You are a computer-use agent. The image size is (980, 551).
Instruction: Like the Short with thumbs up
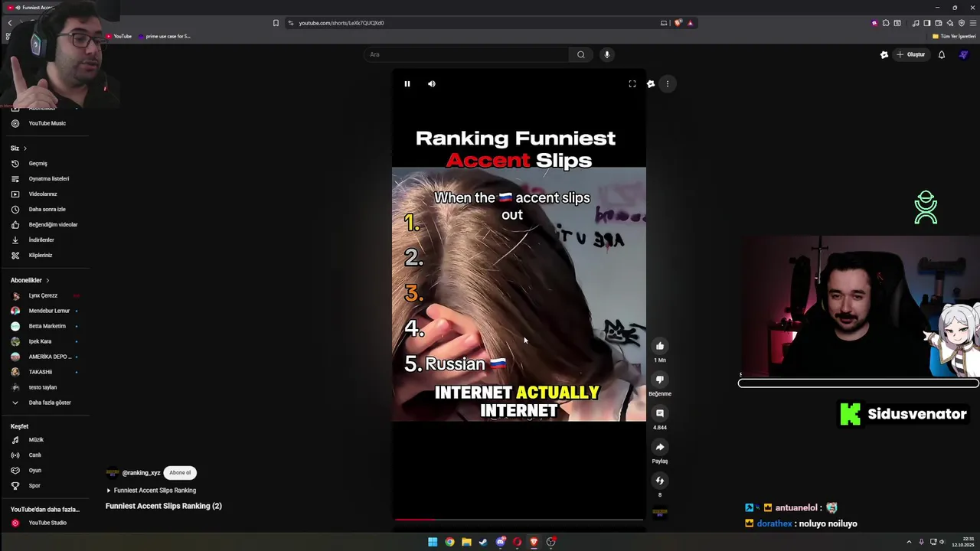click(660, 346)
